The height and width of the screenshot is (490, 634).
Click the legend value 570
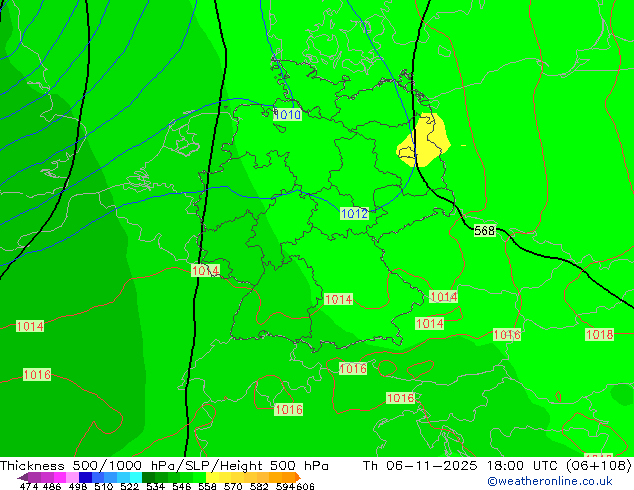click(233, 486)
